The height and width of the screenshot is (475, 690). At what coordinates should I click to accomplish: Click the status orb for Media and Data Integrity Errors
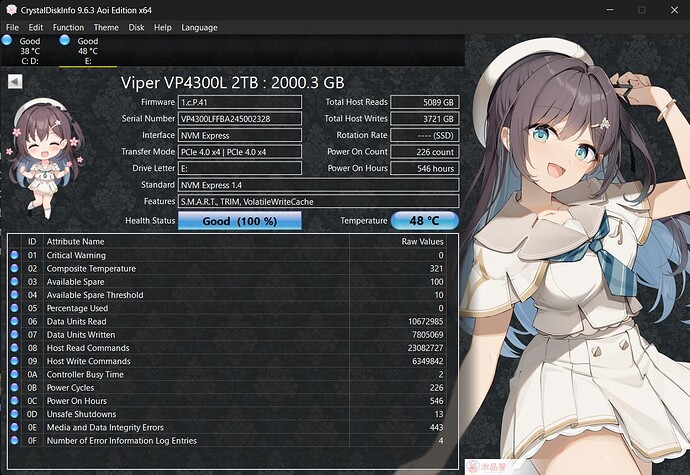pos(15,427)
